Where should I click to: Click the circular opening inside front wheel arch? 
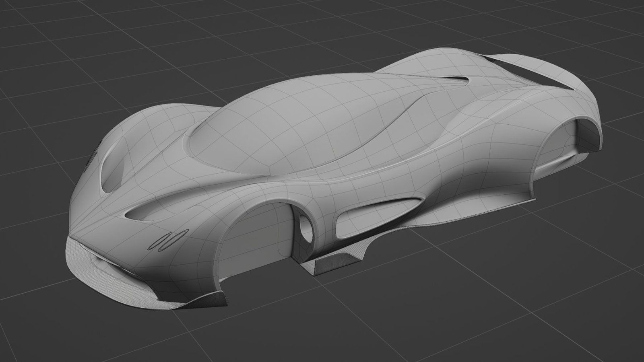tap(307, 228)
